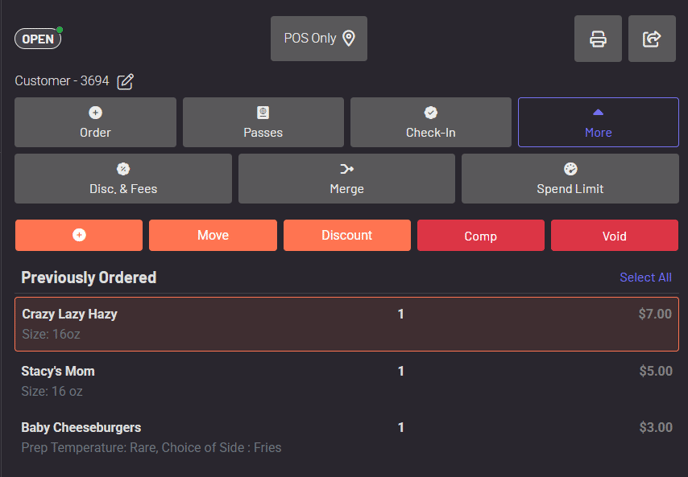Comp the selected item
Screen dimensions: 688x477
(x=480, y=235)
